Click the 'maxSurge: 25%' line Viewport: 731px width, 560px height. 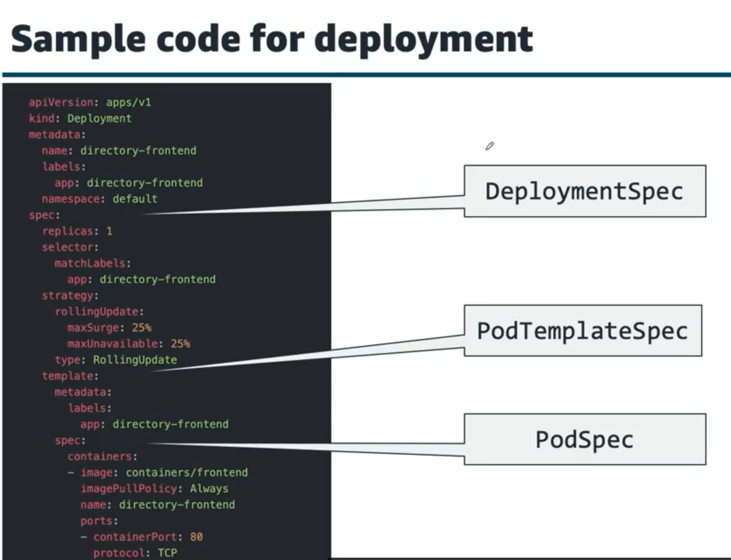(109, 327)
